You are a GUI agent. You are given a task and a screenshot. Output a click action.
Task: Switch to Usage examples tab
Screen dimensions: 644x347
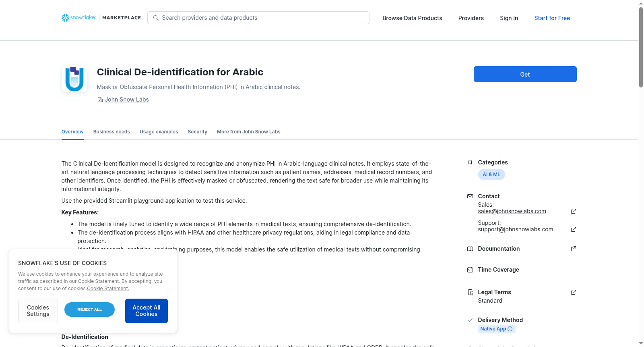point(159,132)
